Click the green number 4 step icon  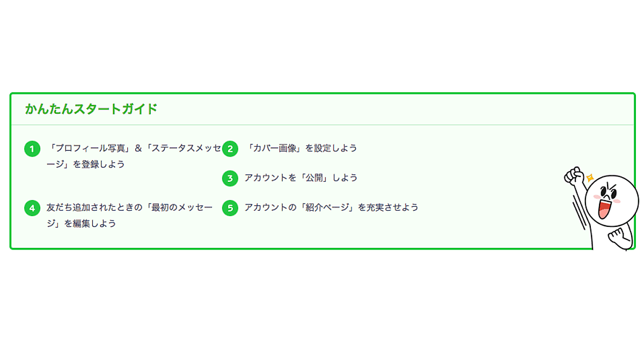point(32,208)
